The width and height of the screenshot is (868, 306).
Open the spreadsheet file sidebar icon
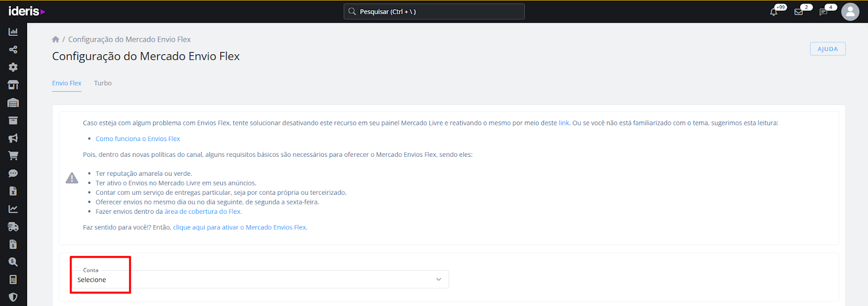[13, 191]
